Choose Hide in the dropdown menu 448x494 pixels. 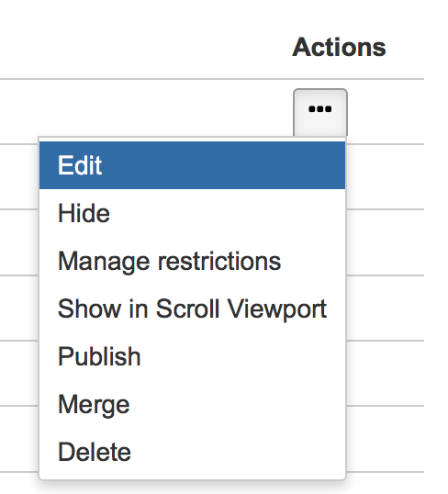[x=192, y=213]
